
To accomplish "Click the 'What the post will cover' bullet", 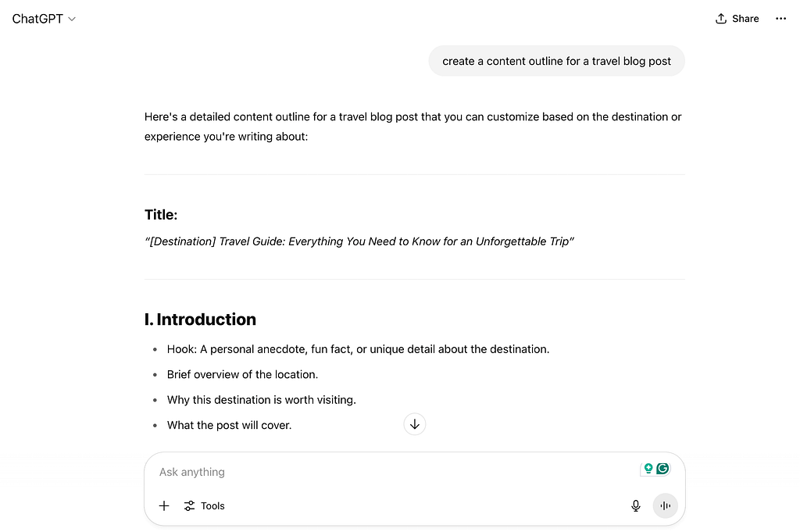I will (229, 425).
